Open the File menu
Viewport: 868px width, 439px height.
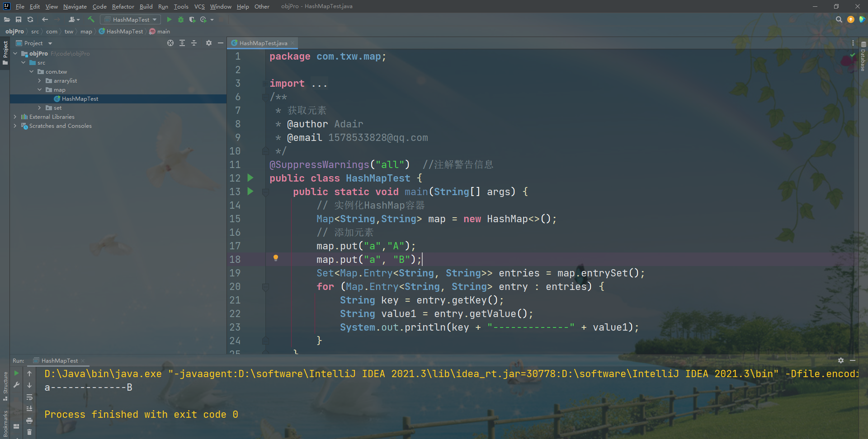click(20, 6)
